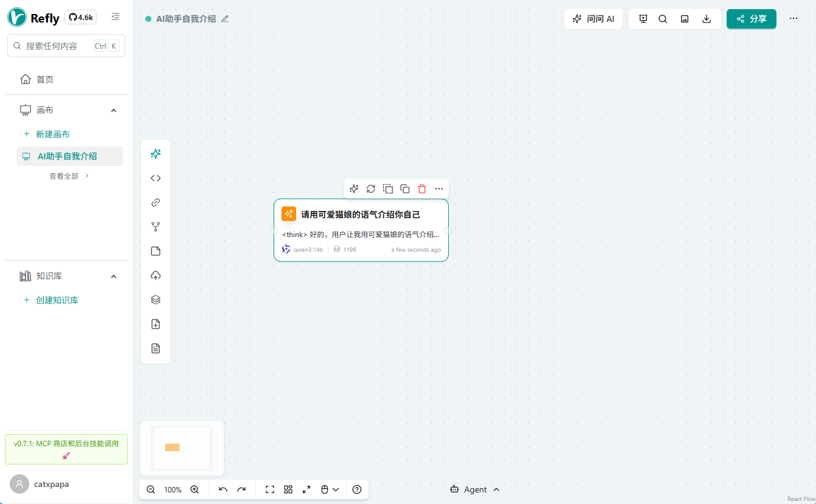Click the minimap thumbnail
This screenshot has height=504, width=816.
(x=182, y=448)
